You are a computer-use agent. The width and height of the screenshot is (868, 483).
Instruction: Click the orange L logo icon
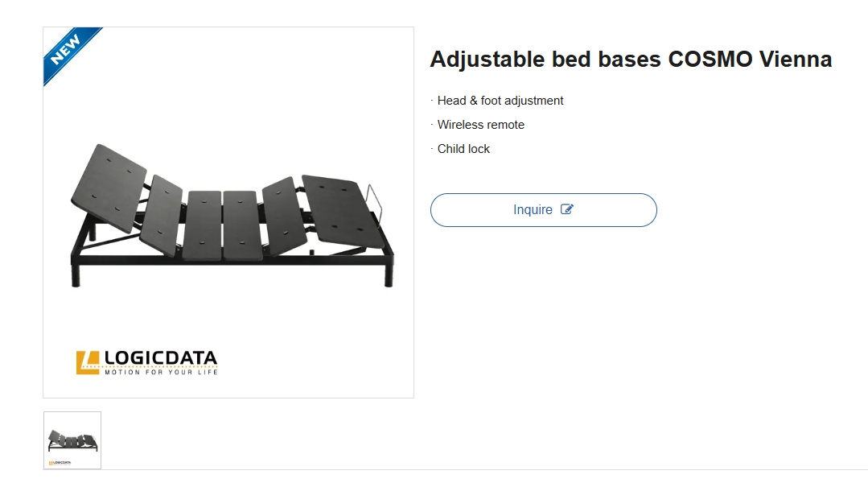pyautogui.click(x=88, y=362)
